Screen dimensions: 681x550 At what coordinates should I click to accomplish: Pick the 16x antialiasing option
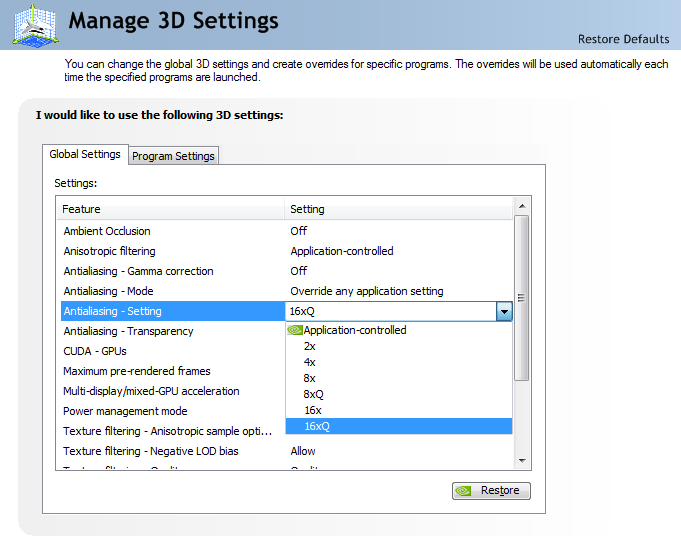pos(399,411)
